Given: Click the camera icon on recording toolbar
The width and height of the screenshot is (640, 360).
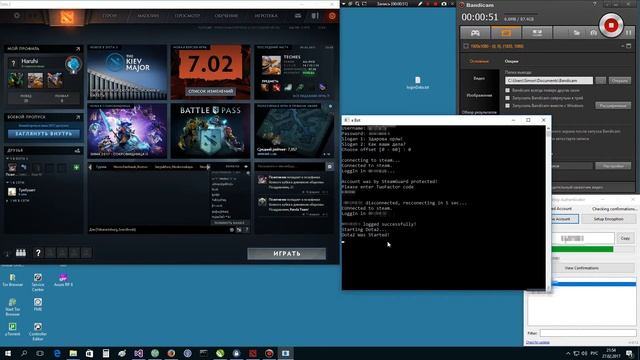Looking at the screenshot, I should point(444,4).
